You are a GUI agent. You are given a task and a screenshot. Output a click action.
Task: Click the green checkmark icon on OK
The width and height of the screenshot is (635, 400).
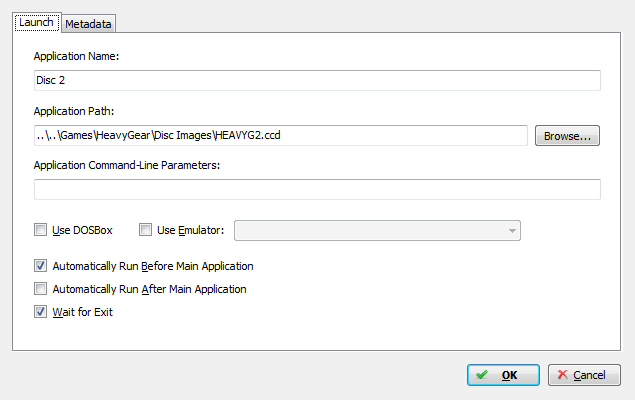(x=482, y=374)
